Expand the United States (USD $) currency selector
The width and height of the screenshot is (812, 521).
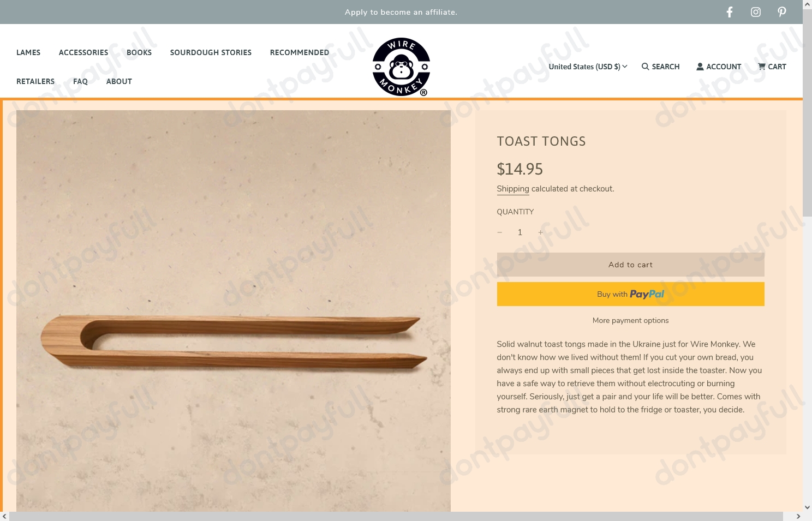point(588,67)
